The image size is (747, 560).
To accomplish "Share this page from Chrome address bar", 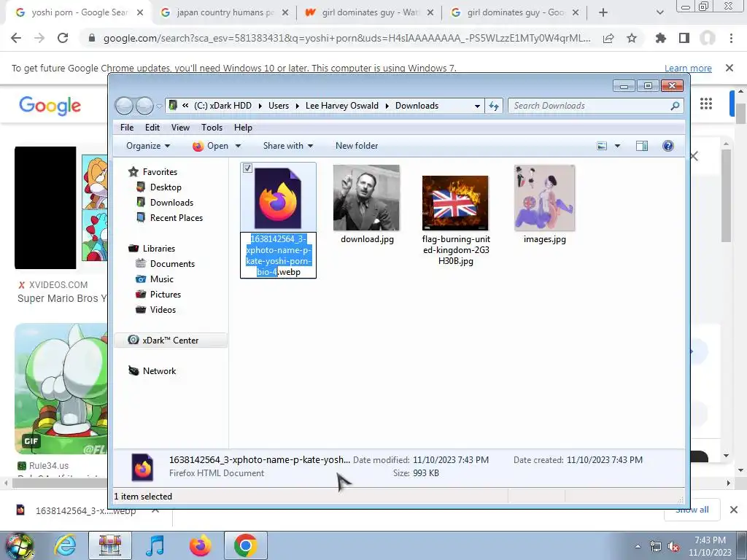I will click(608, 39).
